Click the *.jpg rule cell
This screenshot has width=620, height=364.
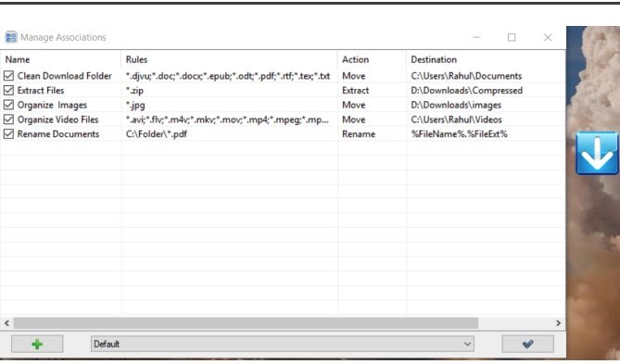[135, 106]
